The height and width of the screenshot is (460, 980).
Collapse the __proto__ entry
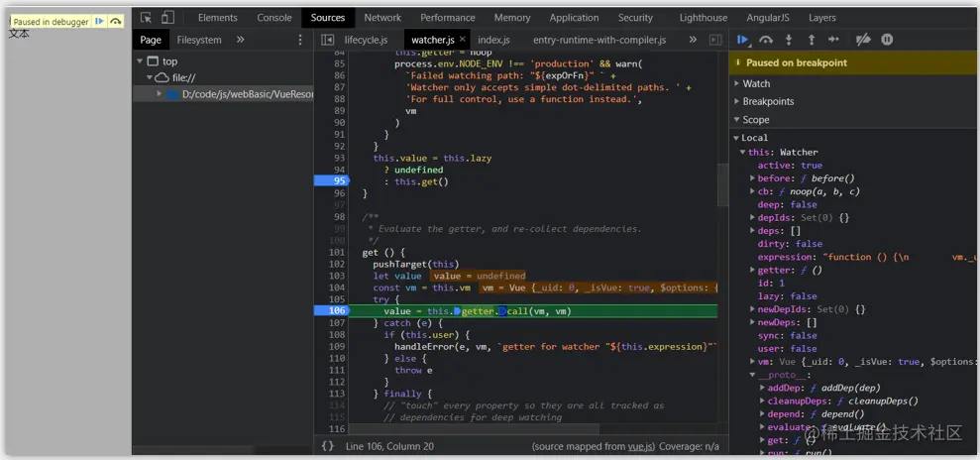click(x=752, y=375)
